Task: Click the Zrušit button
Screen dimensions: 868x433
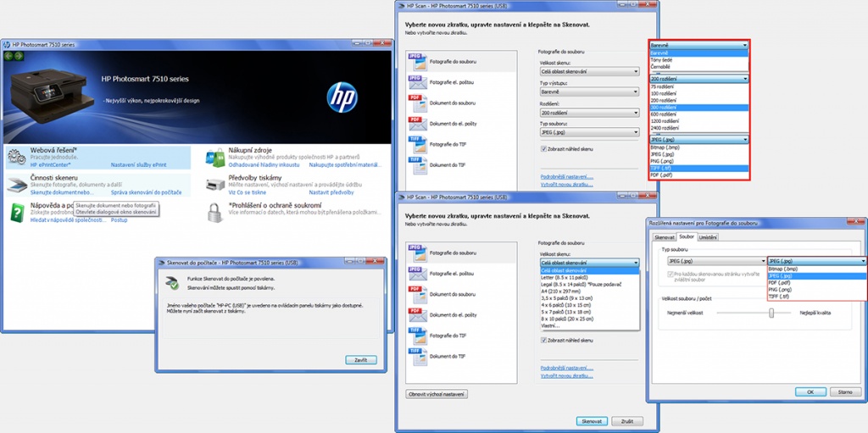Action: pyautogui.click(x=627, y=421)
